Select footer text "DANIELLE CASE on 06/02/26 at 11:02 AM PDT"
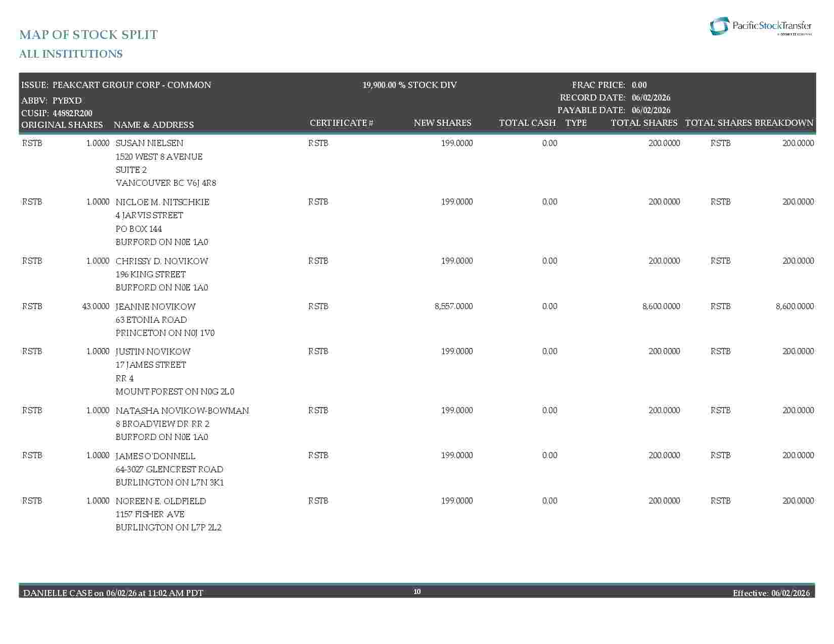Image resolution: width=834 pixels, height=644 pixels. click(113, 593)
